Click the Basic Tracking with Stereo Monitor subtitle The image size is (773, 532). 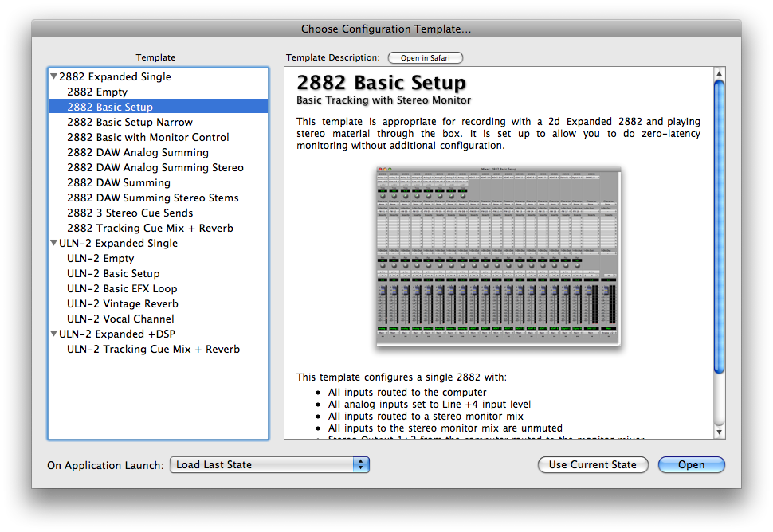coord(383,100)
